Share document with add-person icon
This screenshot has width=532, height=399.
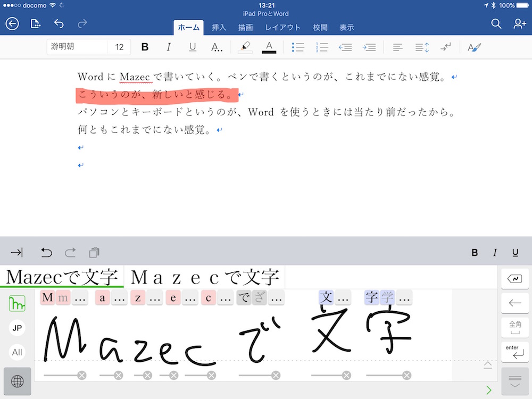pos(519,24)
